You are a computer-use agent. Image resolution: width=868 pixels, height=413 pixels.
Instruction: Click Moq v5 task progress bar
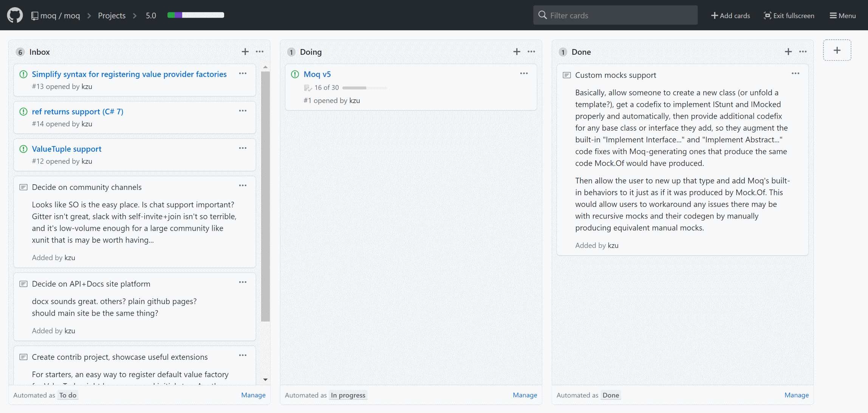[x=365, y=88]
